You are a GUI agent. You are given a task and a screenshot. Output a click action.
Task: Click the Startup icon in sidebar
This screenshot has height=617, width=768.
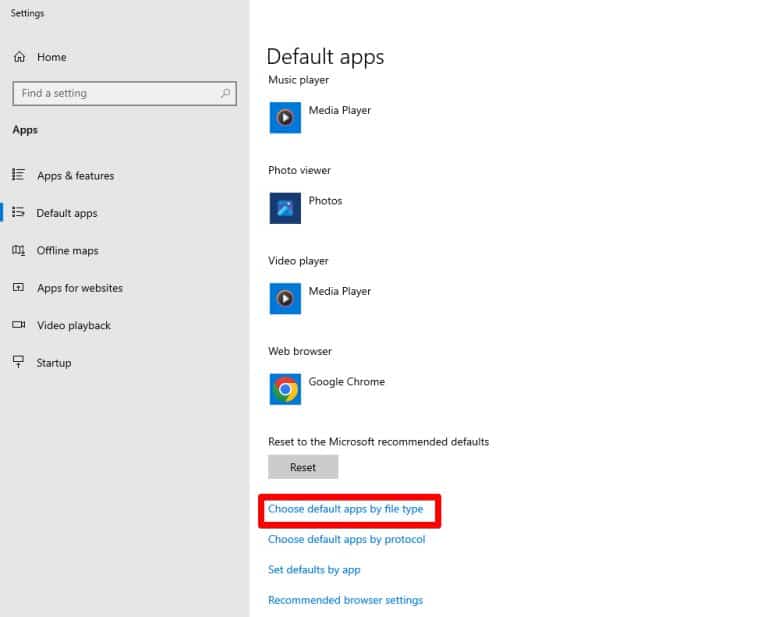pyautogui.click(x=18, y=362)
